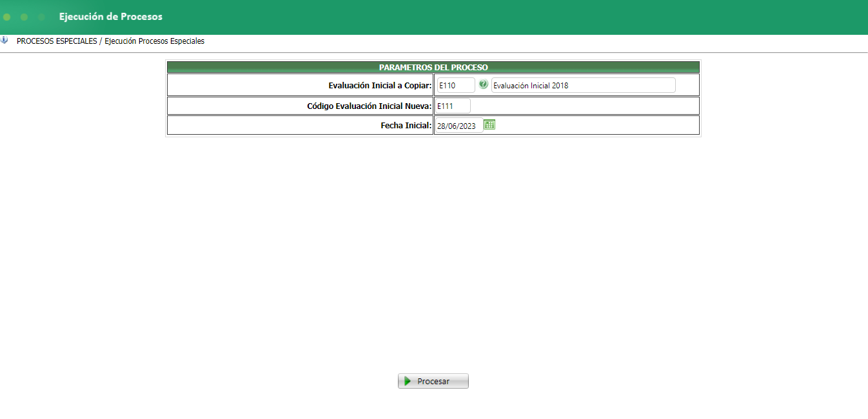Image resolution: width=868 pixels, height=419 pixels.
Task: Select the Código Evaluación Inicial Nueva field
Action: click(453, 106)
